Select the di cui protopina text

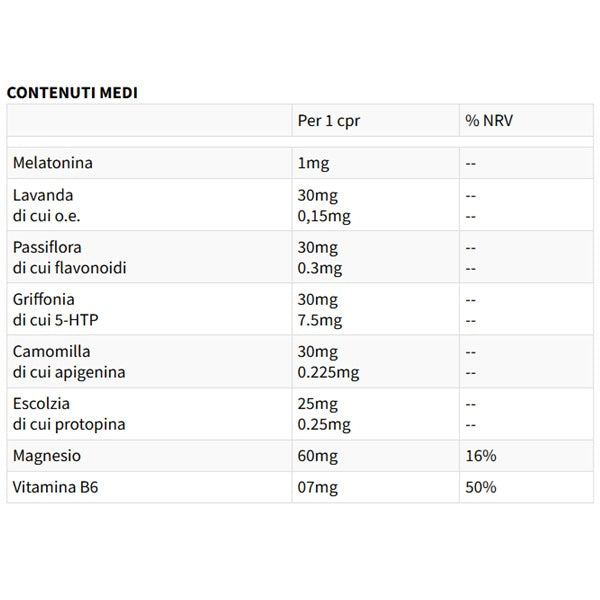click(x=69, y=425)
